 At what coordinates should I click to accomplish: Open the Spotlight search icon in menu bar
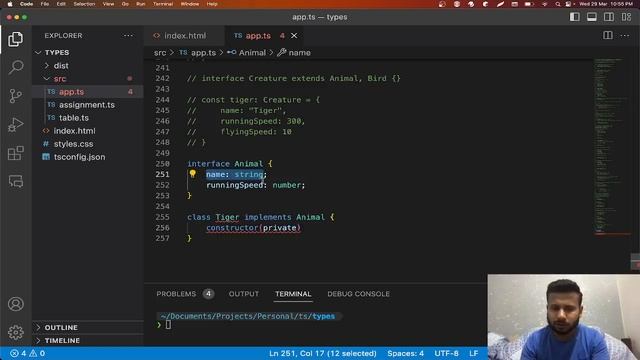558,4
